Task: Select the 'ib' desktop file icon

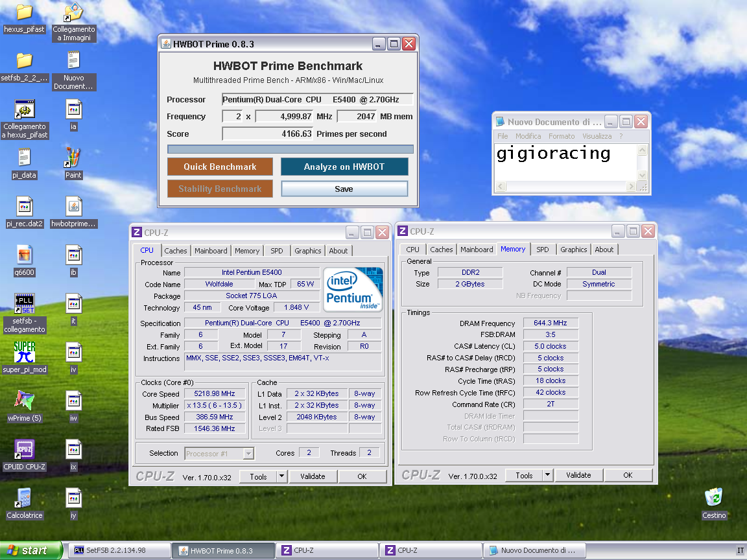Action: (73, 255)
